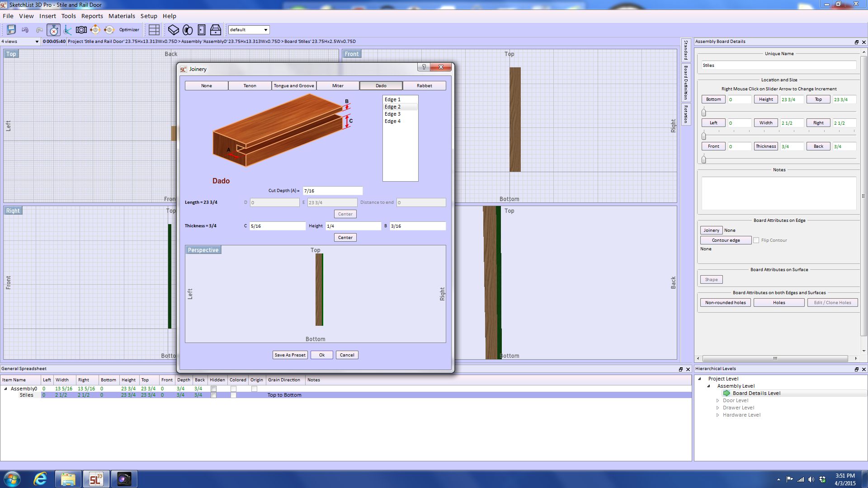
Task: Click the axis/compass tool icon
Action: [x=67, y=30]
